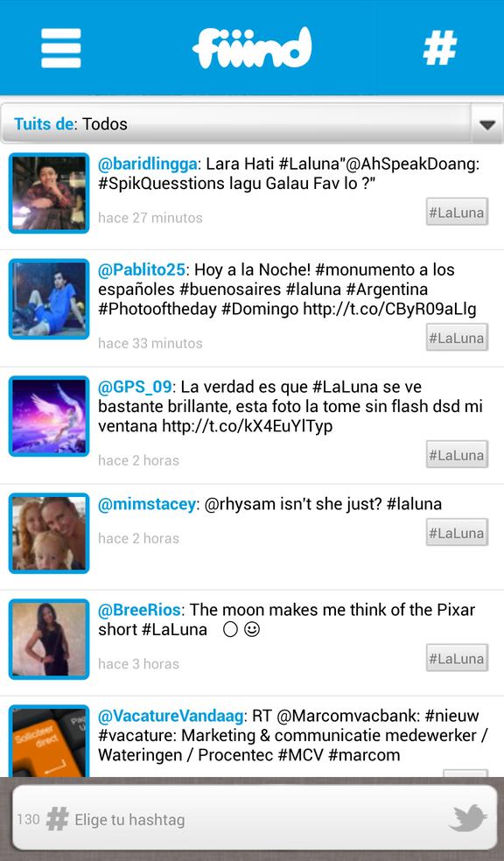The image size is (504, 861).
Task: View GPS_09's angel profile picture
Action: click(x=49, y=416)
